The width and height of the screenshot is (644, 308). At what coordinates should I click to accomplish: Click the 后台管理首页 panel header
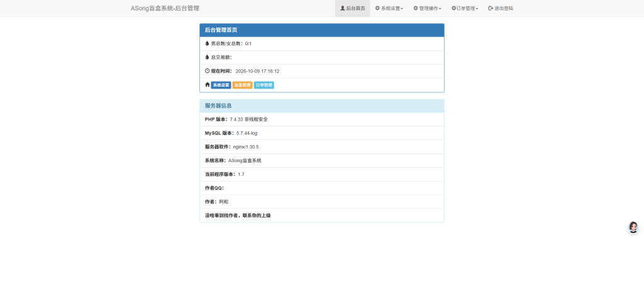click(x=322, y=30)
